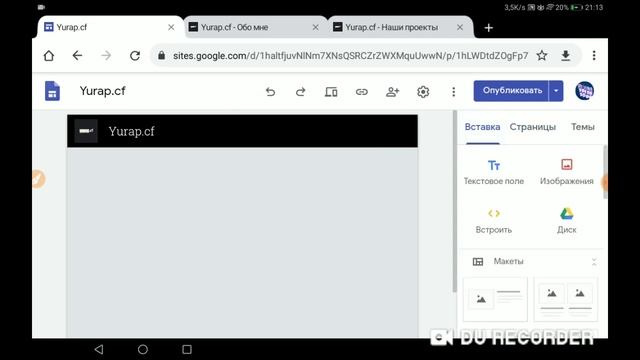Viewport: 640px width, 360px height.
Task: Close the Yurap.cf - Обо мне tab
Action: click(316, 27)
